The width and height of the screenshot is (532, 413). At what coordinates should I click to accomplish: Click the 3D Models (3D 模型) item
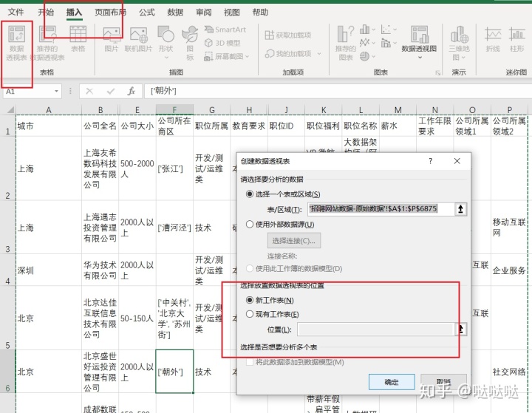[x=222, y=43]
